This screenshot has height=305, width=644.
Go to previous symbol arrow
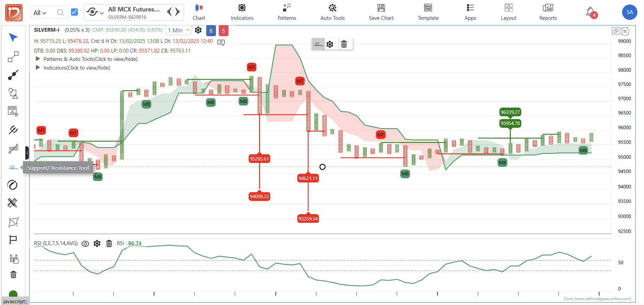point(169,12)
